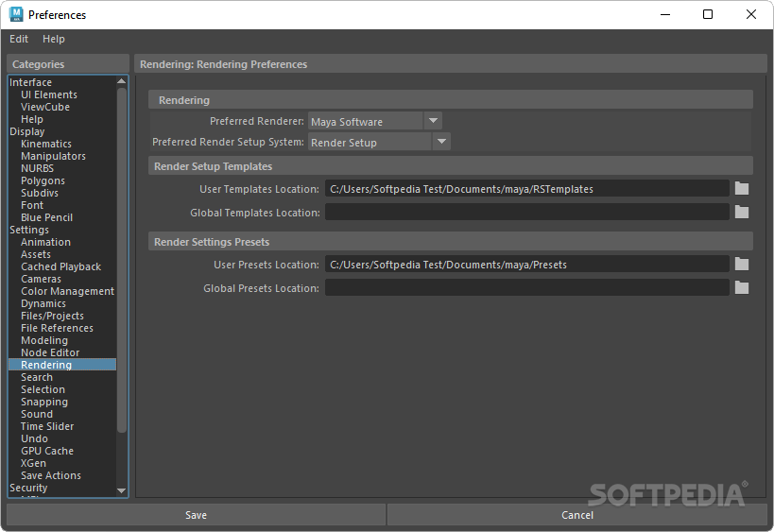Select the Font category
Viewport: 774px width, 532px height.
[x=32, y=205]
